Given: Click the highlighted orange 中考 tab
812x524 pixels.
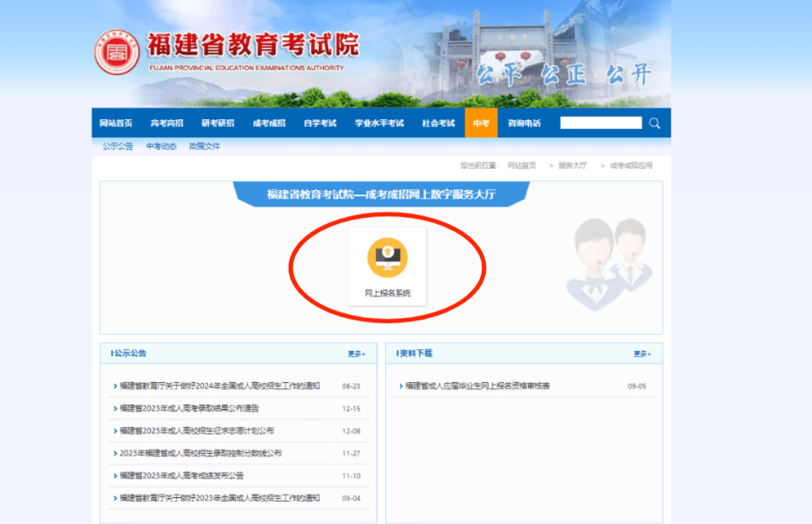Looking at the screenshot, I should click(x=481, y=123).
